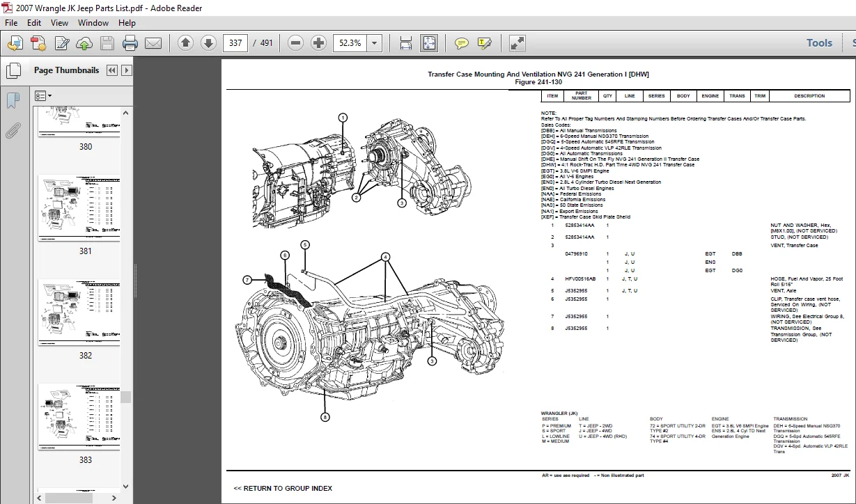Click RETURN TO GROUP INDEX link
Screen dimensions: 856x504
pyautogui.click(x=283, y=488)
